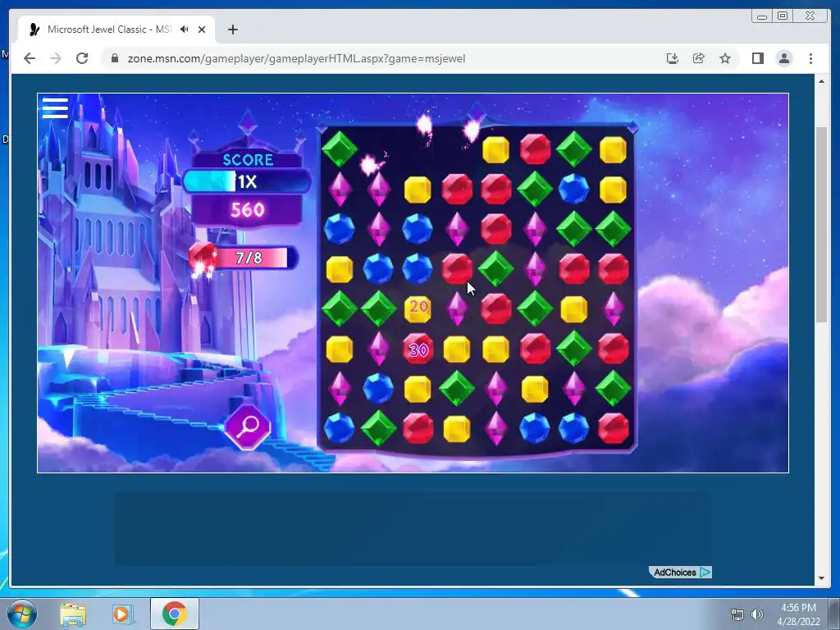This screenshot has width=840, height=630.
Task: Select the red jewel marked 30
Action: (x=418, y=349)
